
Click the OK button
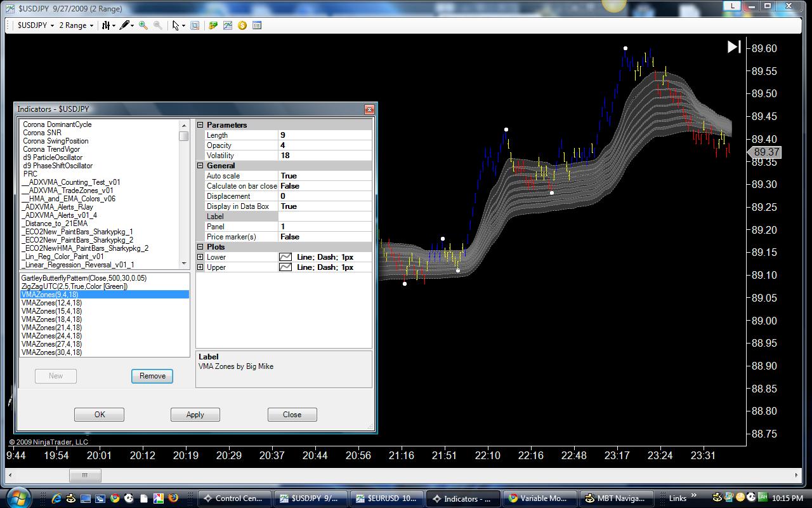99,415
